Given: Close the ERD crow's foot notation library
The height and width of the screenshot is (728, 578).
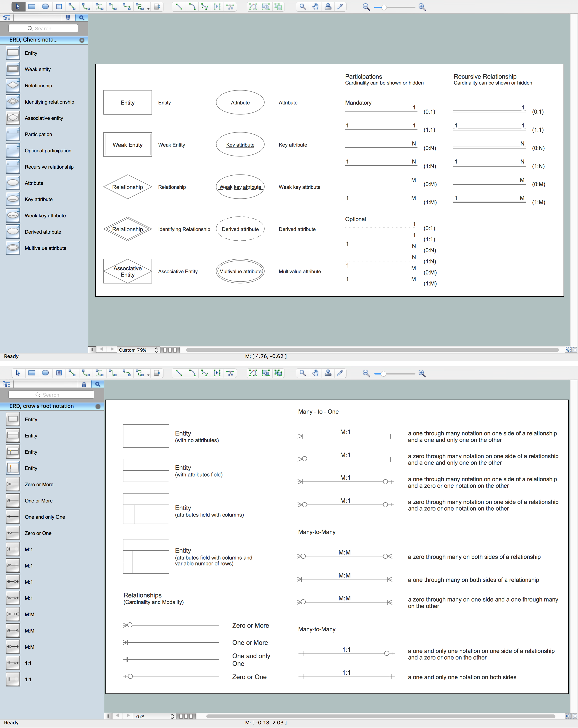Looking at the screenshot, I should tap(98, 407).
